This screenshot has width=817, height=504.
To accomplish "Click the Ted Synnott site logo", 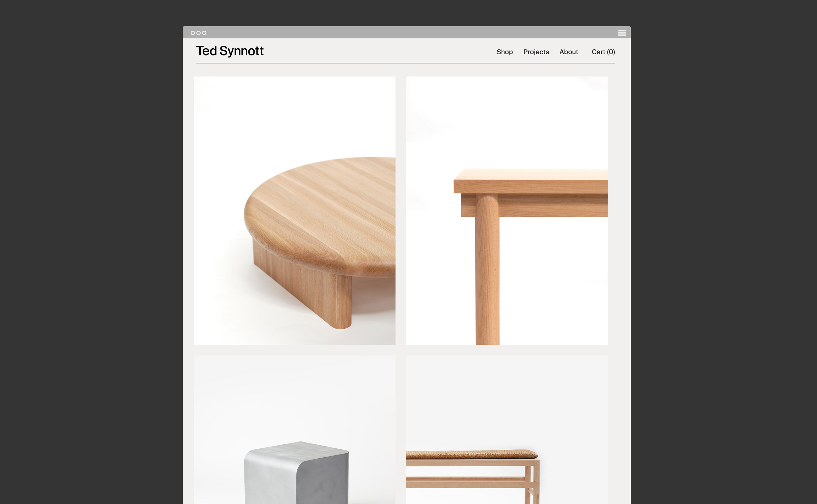I will [229, 51].
